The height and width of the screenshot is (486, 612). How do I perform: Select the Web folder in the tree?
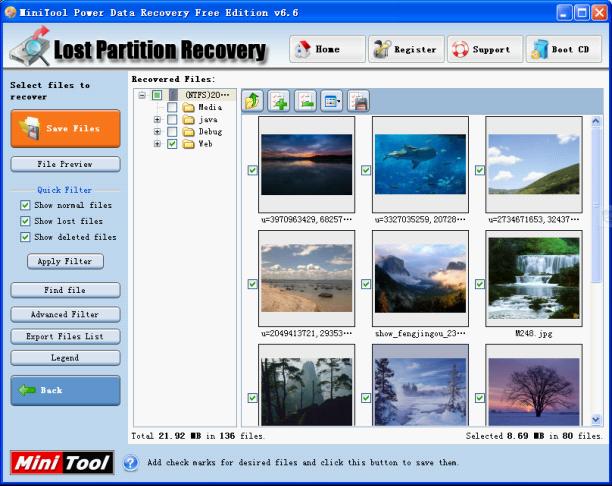[x=205, y=144]
